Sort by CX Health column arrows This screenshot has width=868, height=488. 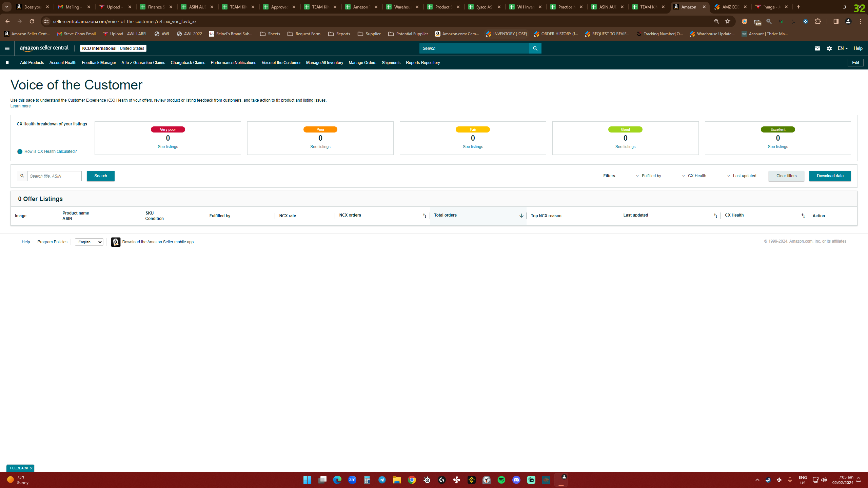pyautogui.click(x=803, y=216)
